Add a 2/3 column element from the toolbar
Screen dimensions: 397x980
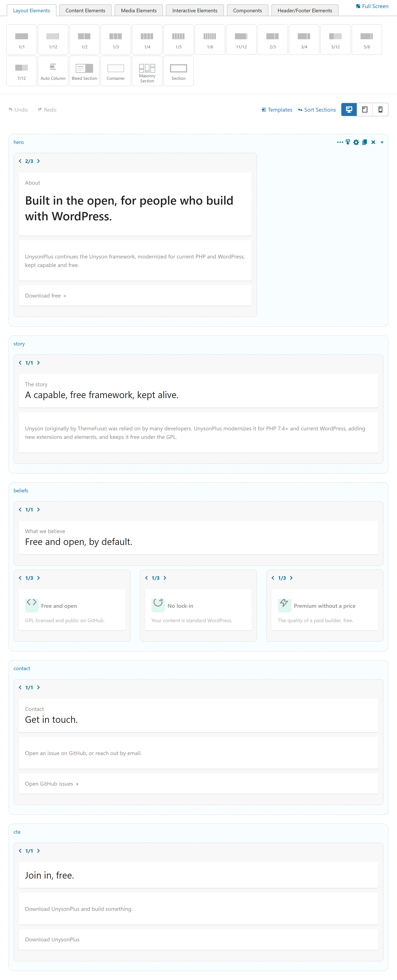pos(273,39)
